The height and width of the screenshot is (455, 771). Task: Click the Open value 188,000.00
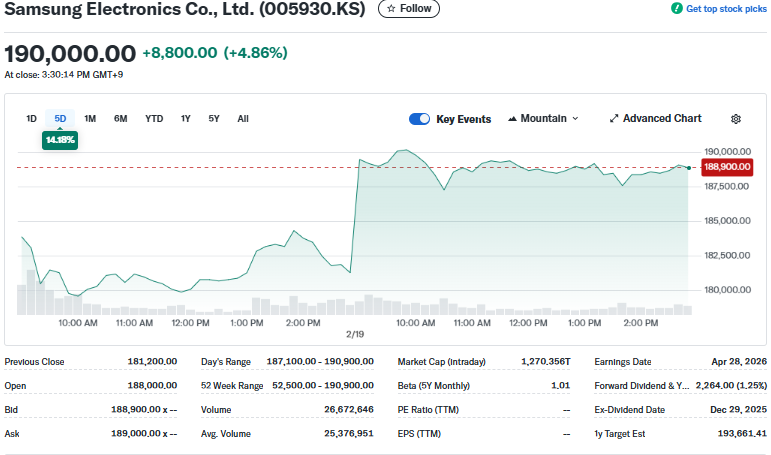coord(152,386)
